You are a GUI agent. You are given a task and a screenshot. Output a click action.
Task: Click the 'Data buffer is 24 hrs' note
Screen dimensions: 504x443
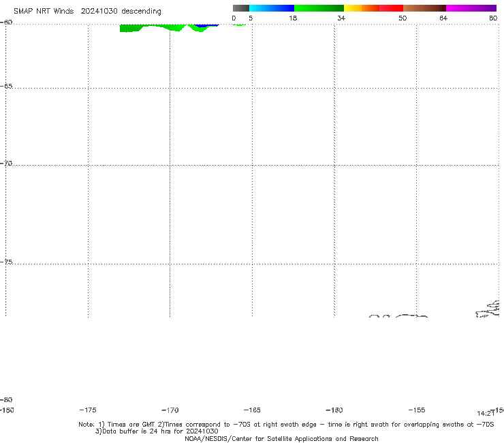[x=157, y=431]
